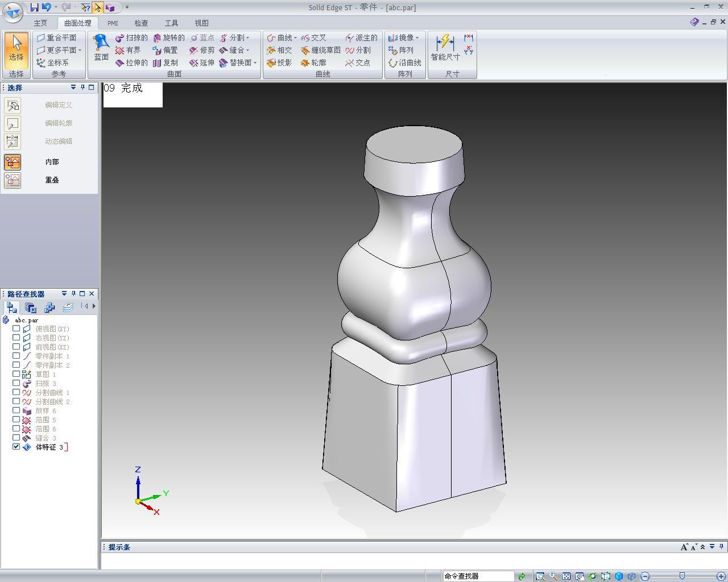Select the 阵列 pattern tool
The height and width of the screenshot is (582, 728).
401,50
